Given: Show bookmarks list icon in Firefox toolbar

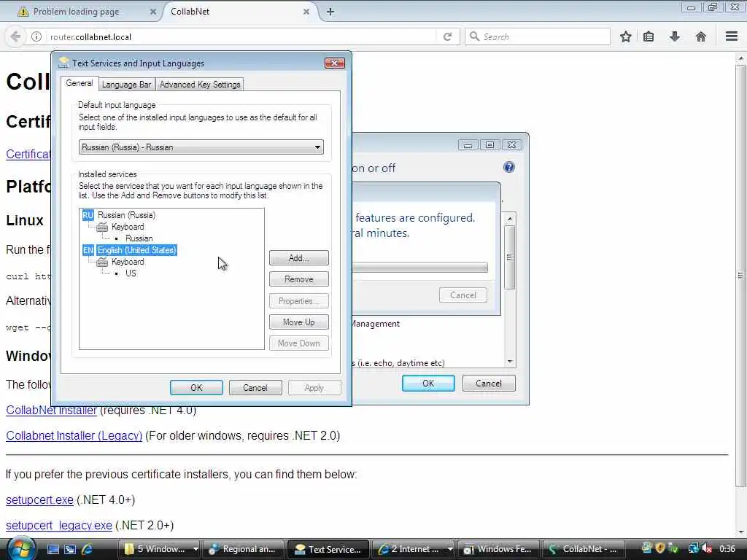Looking at the screenshot, I should coord(649,36).
